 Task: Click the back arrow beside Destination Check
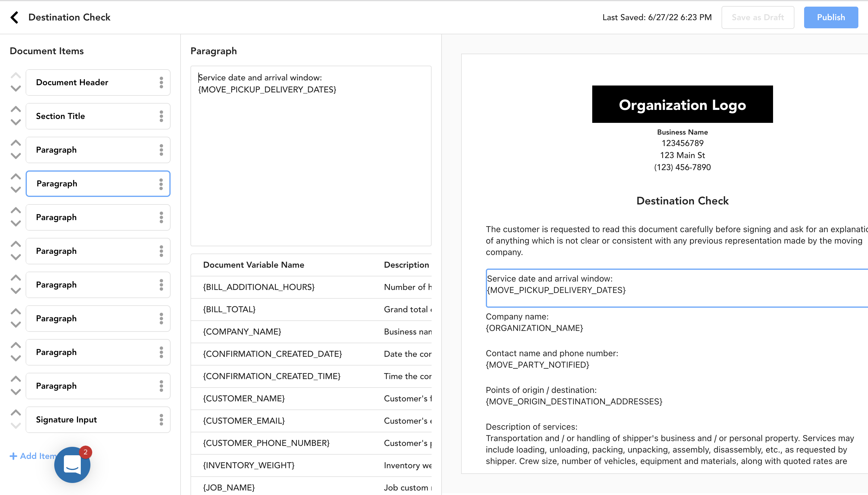[14, 17]
